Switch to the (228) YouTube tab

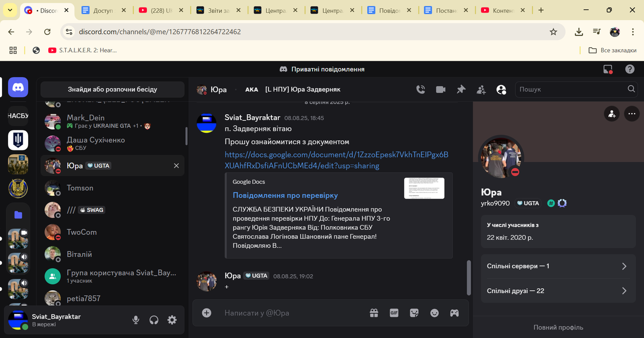pos(162,10)
